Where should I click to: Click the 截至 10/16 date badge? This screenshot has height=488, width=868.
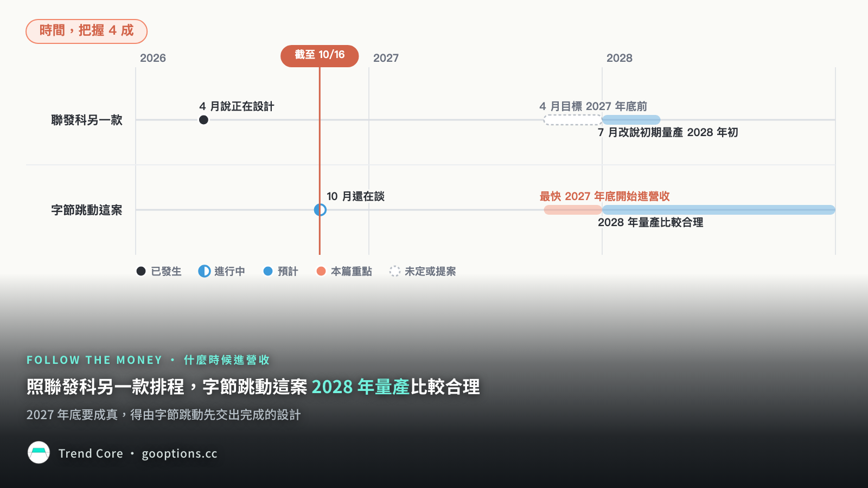tap(320, 56)
